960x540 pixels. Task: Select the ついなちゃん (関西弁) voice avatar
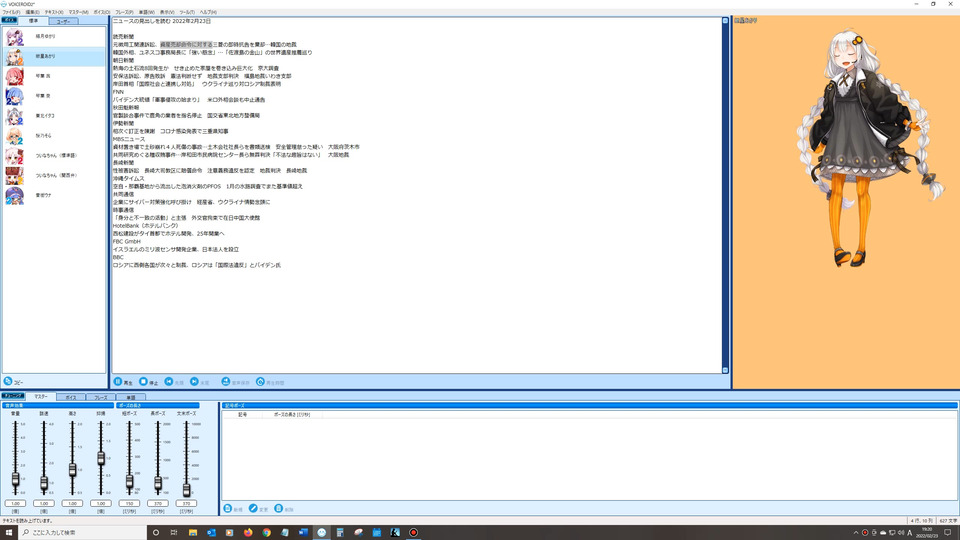14,176
